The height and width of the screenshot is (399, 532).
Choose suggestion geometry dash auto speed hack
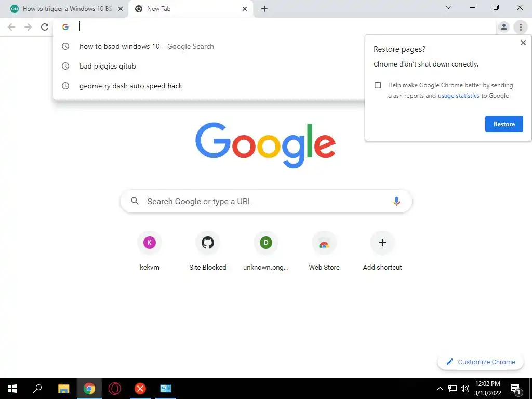coord(209,86)
